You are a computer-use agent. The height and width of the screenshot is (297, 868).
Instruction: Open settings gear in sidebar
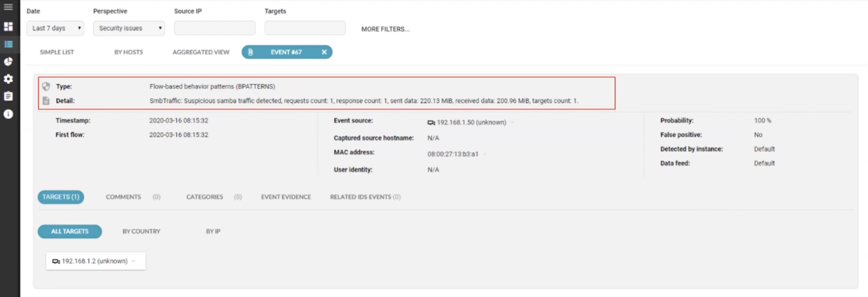[8, 79]
